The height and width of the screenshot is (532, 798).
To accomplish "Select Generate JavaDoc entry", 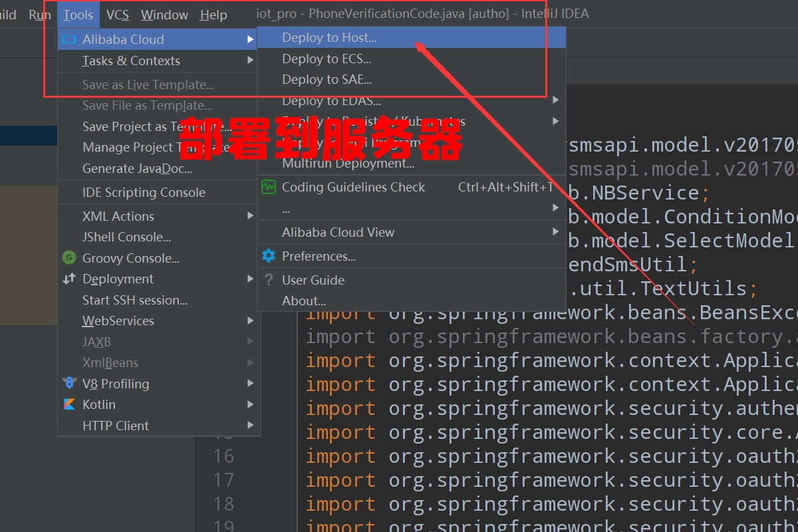I will 158,168.
